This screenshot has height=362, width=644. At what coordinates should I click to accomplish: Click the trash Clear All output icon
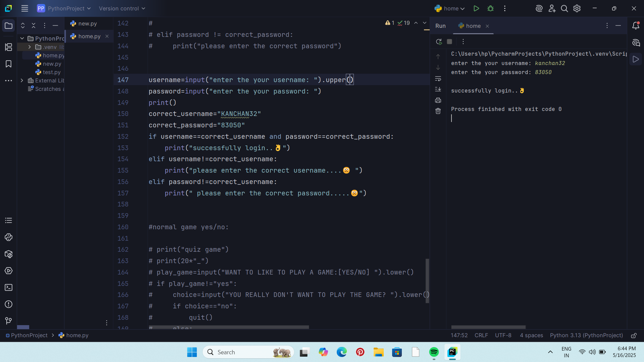438,111
